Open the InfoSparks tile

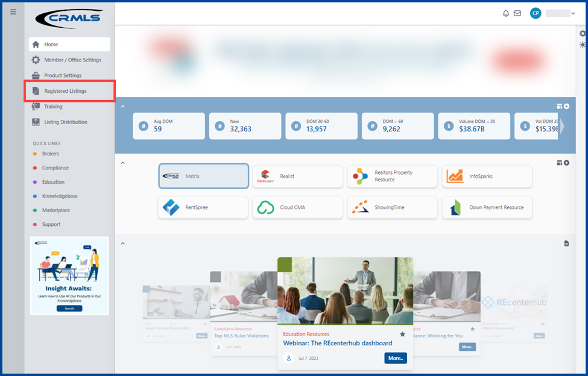pos(487,177)
